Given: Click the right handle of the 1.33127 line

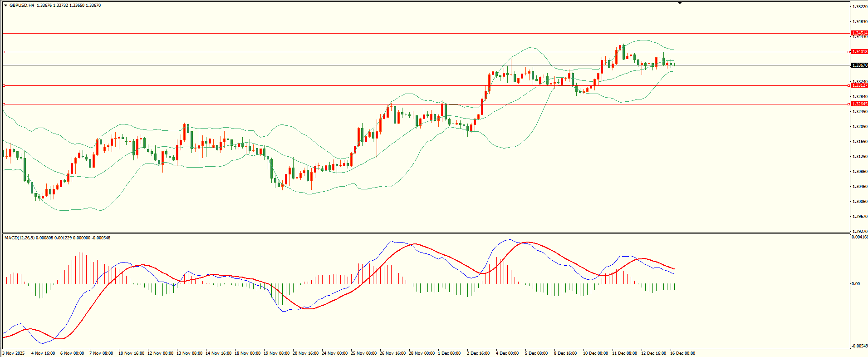Looking at the screenshot, I should [848, 85].
